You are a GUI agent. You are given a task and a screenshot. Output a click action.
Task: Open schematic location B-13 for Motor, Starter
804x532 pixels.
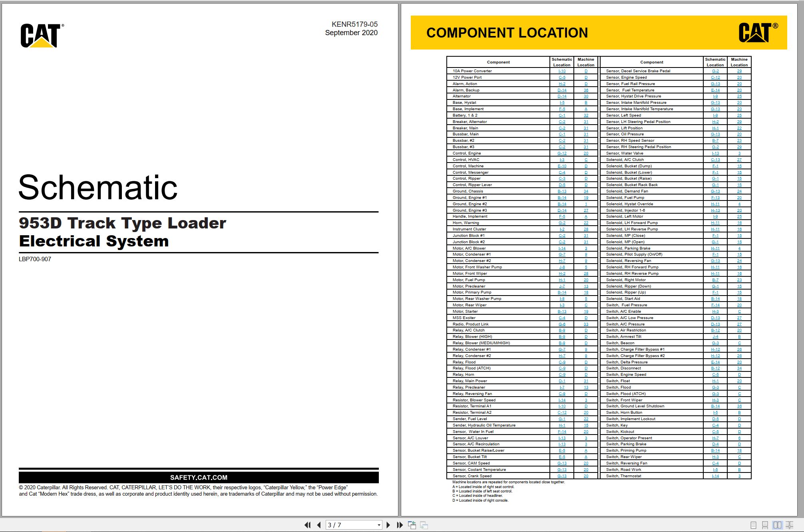pos(562,312)
